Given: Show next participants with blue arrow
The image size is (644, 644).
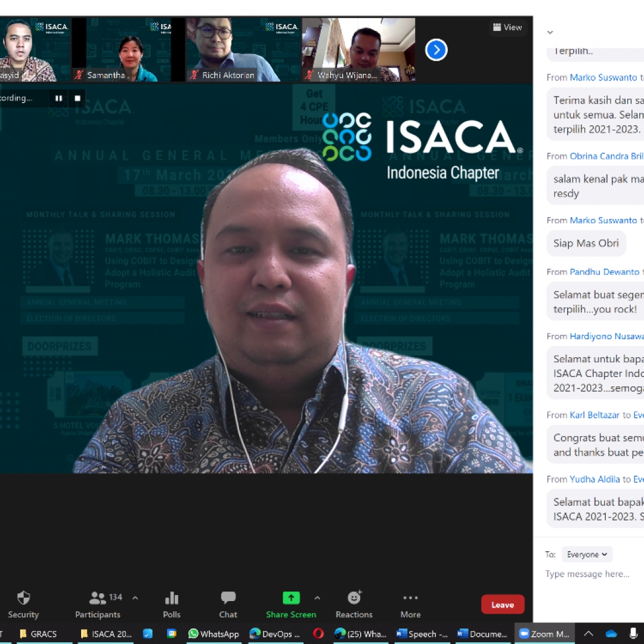Looking at the screenshot, I should coord(436,49).
